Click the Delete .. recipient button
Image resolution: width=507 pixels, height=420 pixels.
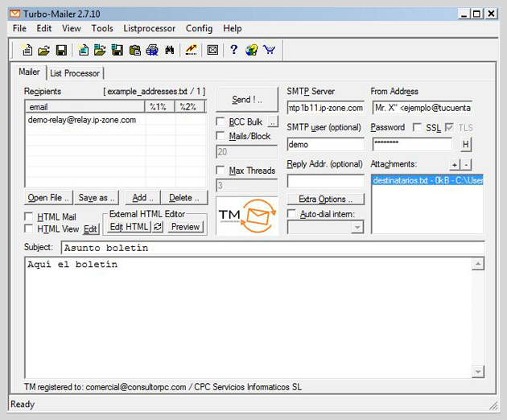[x=184, y=198]
